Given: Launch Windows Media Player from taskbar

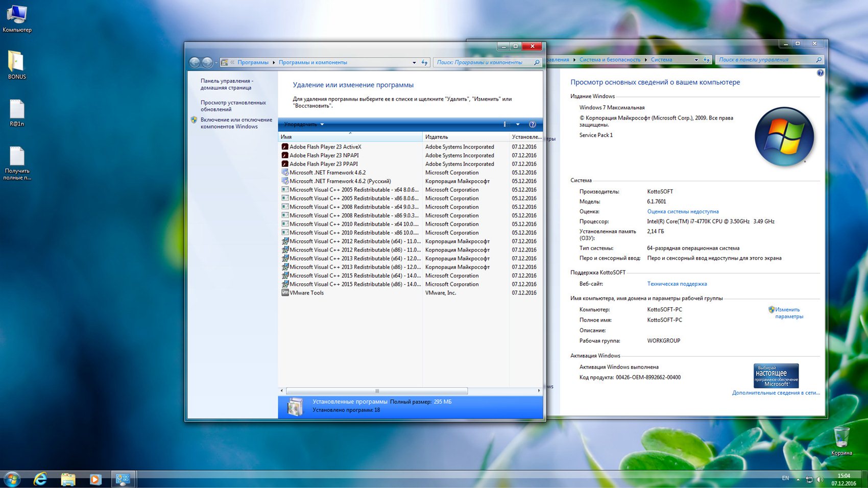Looking at the screenshot, I should coord(95,479).
